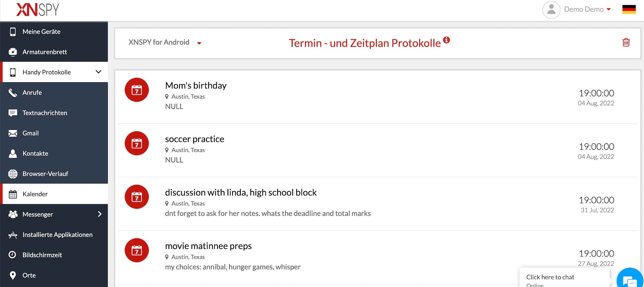Collapse the Handy Protokolle section
The height and width of the screenshot is (287, 644).
tap(98, 72)
